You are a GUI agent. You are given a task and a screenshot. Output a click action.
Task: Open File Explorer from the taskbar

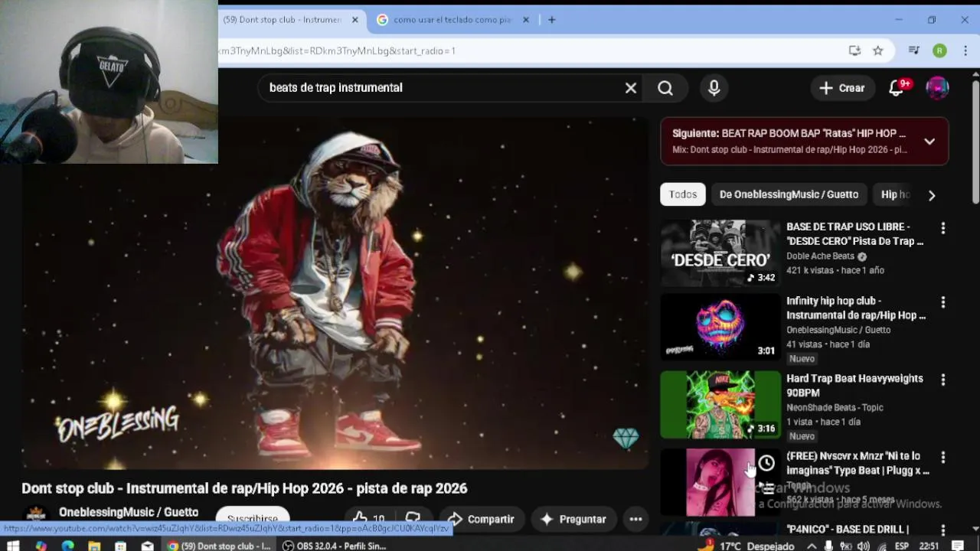click(x=93, y=546)
